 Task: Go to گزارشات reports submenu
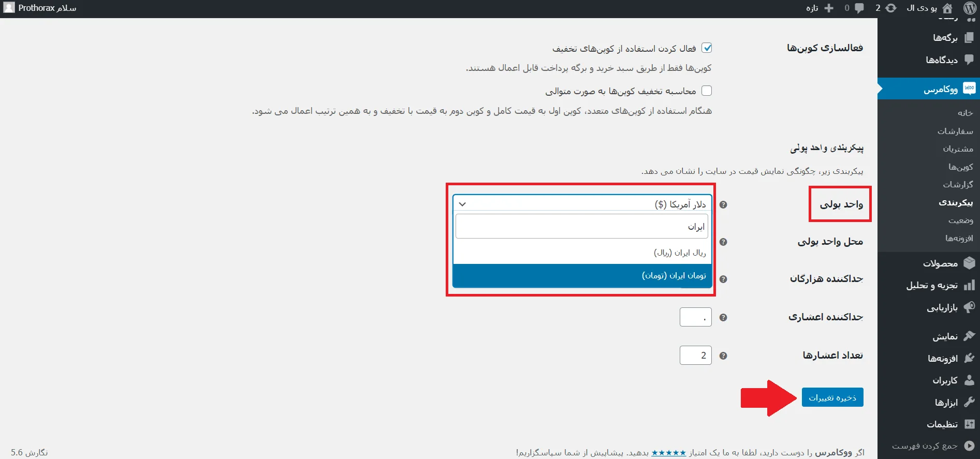tap(958, 185)
